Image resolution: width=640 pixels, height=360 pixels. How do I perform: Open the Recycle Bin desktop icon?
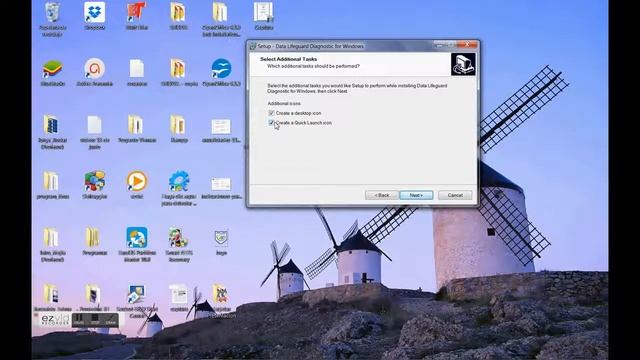point(52,13)
